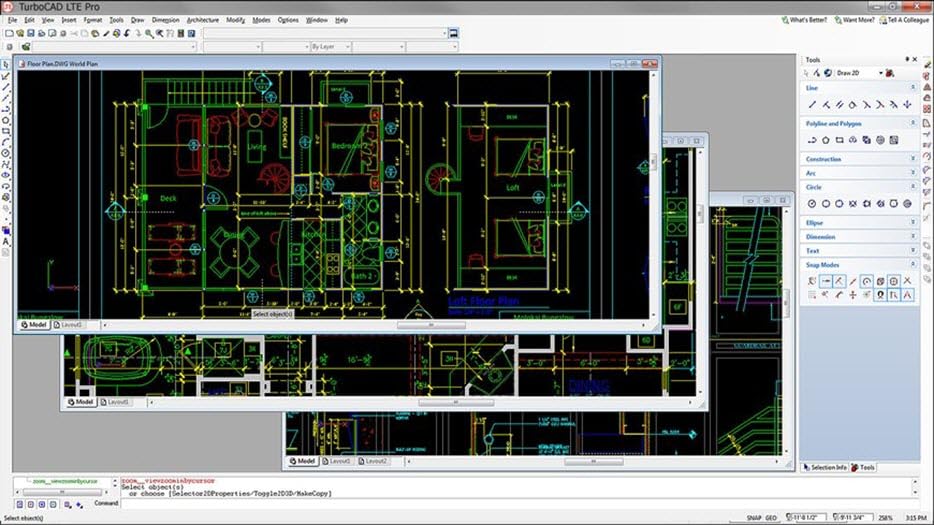934x525 pixels.
Task: Open the Modify menu
Action: [x=235, y=20]
